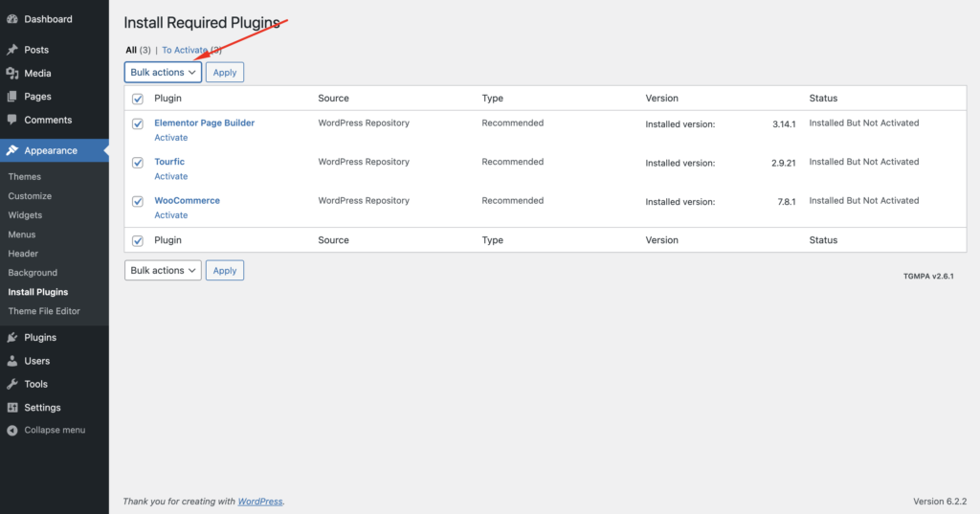The width and height of the screenshot is (980, 514).
Task: Open the WooCommerce plugin link
Action: click(187, 200)
